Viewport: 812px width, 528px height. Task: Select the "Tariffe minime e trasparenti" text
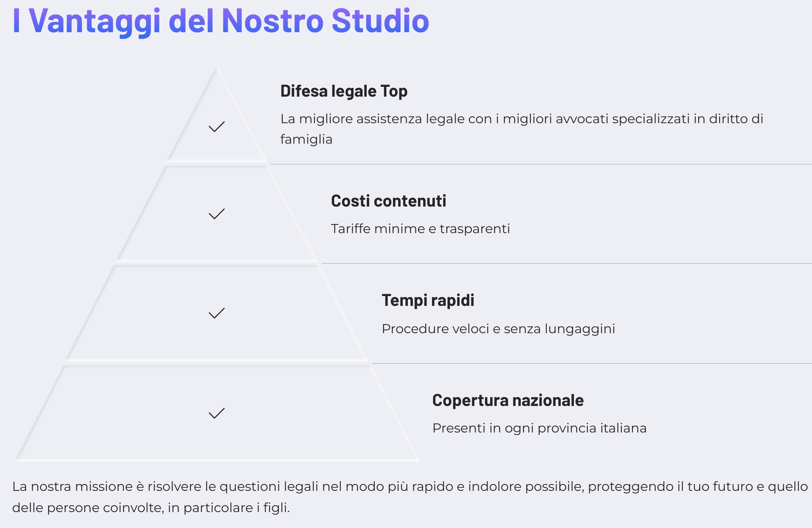pos(420,229)
